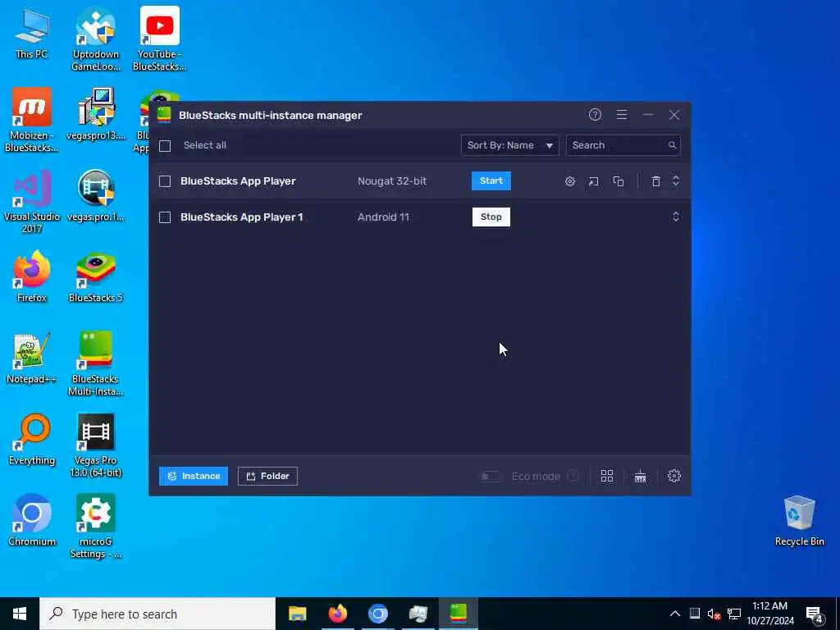Viewport: 840px width, 630px height.
Task: Open settings gear for BlueStacks App Player row
Action: (570, 181)
